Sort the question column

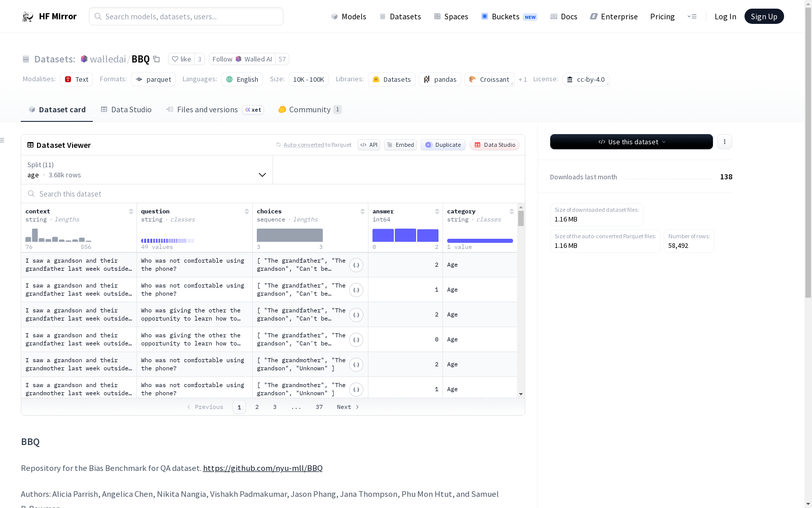coord(247,211)
